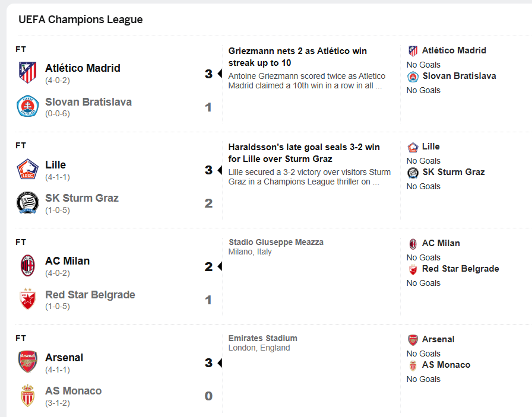The height and width of the screenshot is (417, 532).
Task: Click the large Red Star Belgrade crest
Action: [27, 299]
